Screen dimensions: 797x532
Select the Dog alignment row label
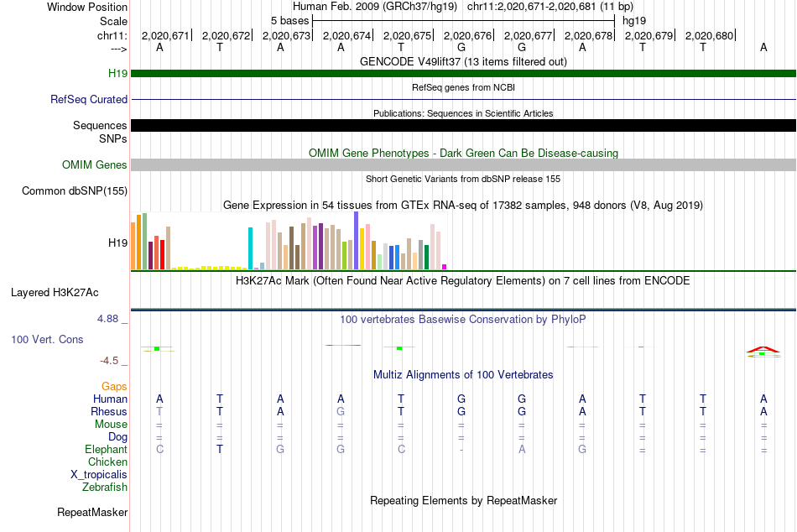[x=117, y=437]
